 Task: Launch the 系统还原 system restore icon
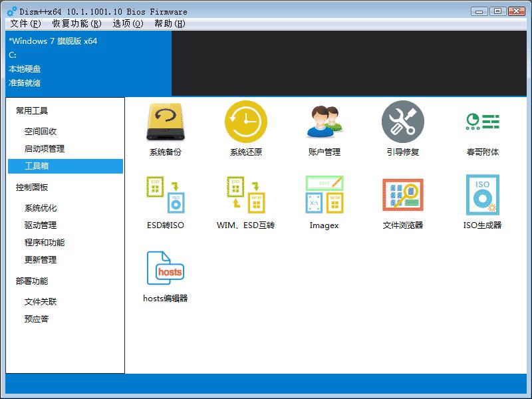(x=245, y=122)
